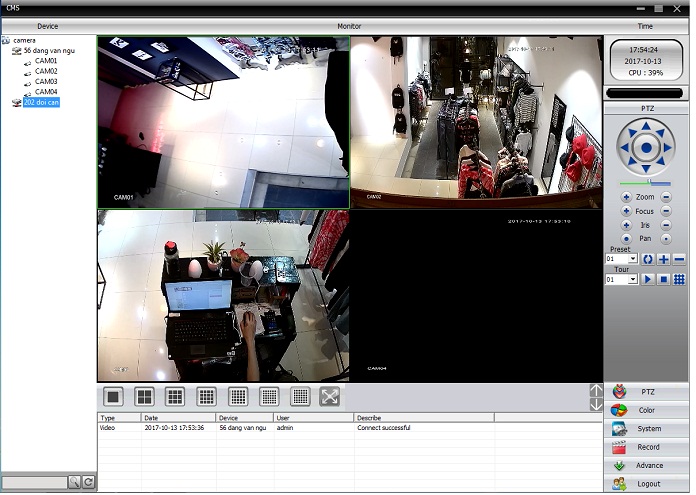Click the Focus minus button
The image size is (696, 495).
pos(666,211)
